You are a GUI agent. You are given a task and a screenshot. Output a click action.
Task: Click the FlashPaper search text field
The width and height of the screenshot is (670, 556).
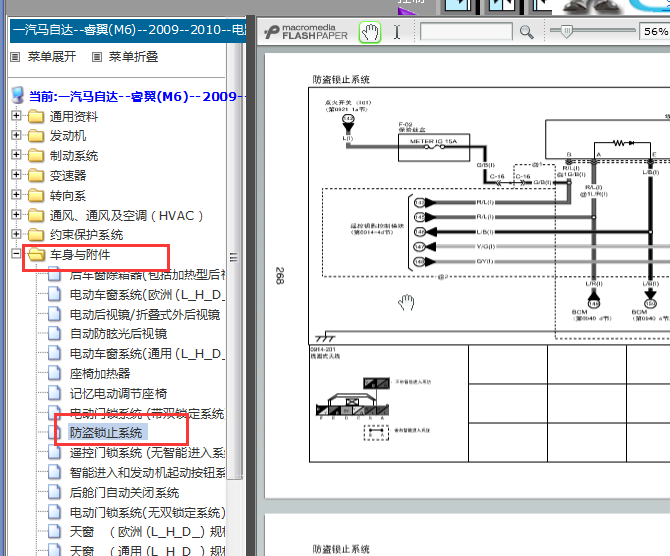pos(466,32)
